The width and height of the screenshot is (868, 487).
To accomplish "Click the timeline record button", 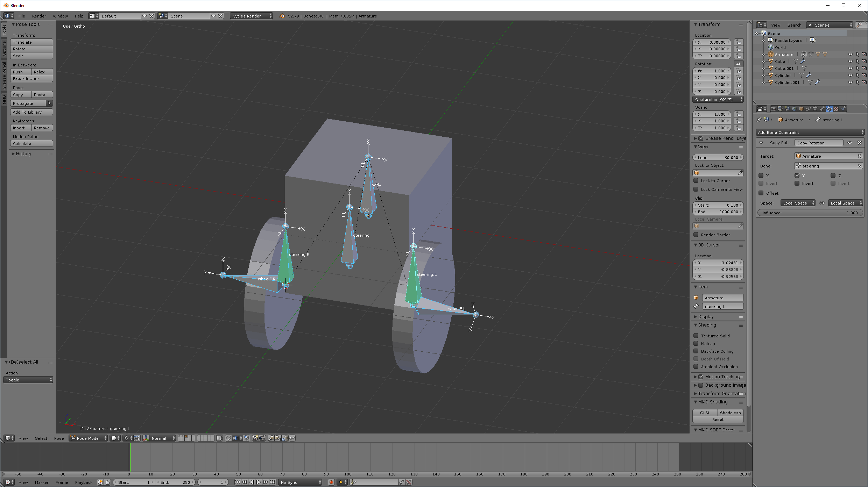I will click(331, 482).
